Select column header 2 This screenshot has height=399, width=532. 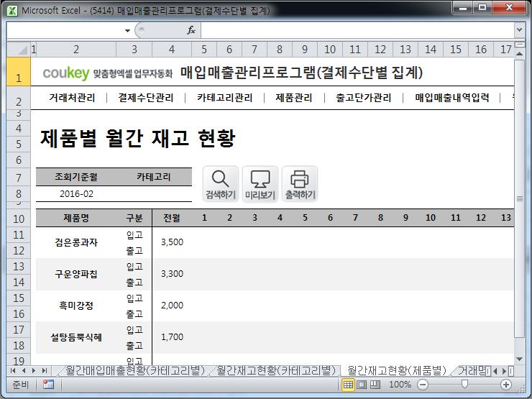pyautogui.click(x=76, y=50)
